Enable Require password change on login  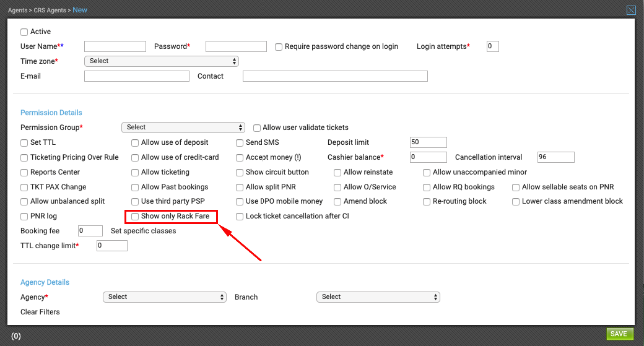pyautogui.click(x=279, y=47)
